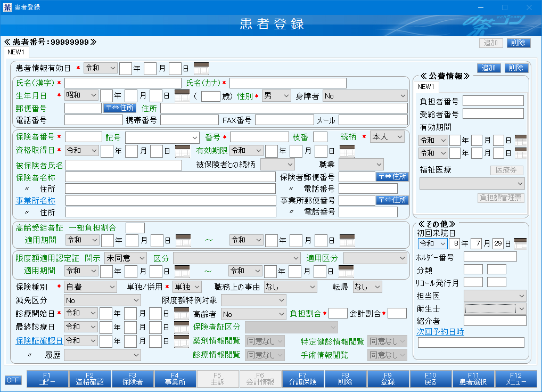
Task: Click 削除 button beside patient number
Action: click(x=519, y=43)
